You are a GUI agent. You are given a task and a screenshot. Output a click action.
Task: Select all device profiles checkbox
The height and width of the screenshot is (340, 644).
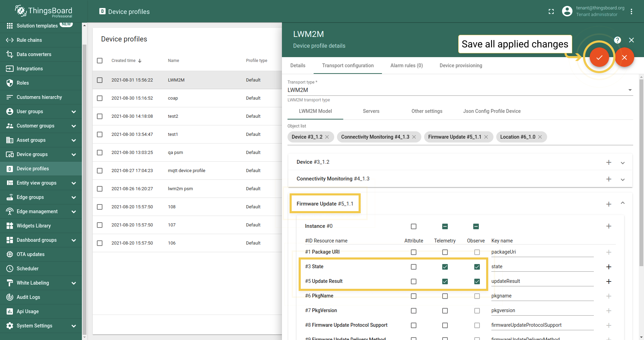100,61
